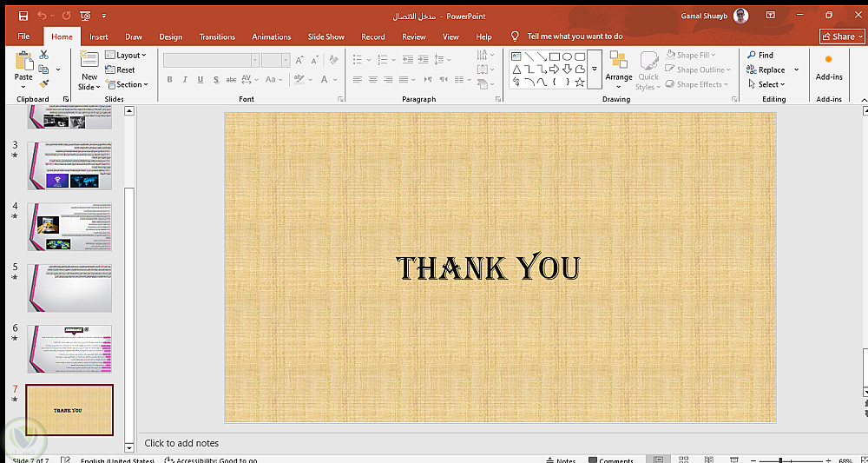Decrease list indent level
This screenshot has width=868, height=463.
tap(408, 59)
